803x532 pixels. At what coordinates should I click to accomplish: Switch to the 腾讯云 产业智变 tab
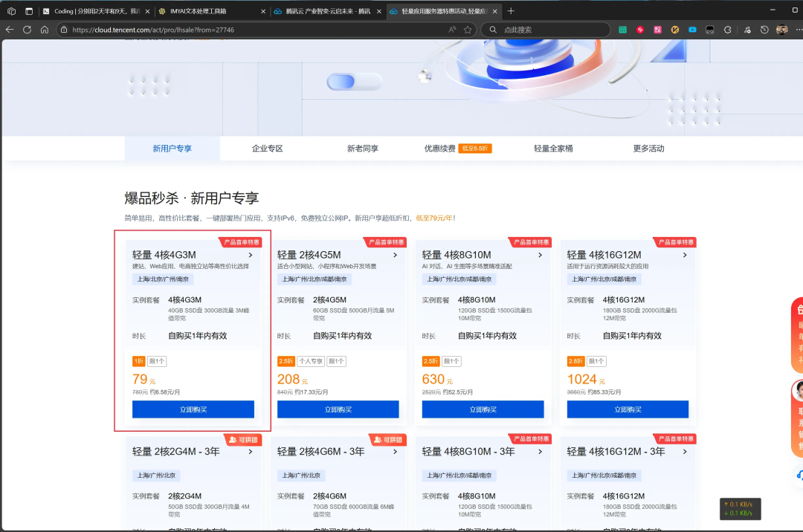point(327,10)
